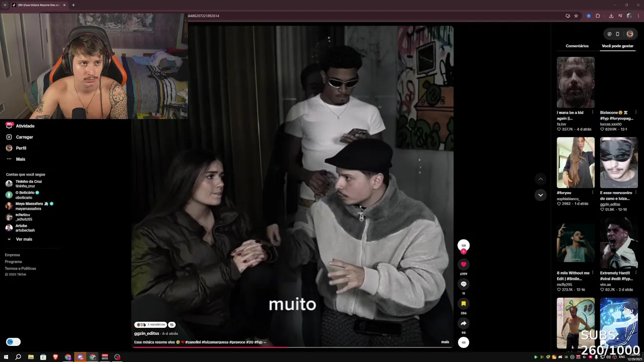Open the Programa footer link

click(14, 261)
